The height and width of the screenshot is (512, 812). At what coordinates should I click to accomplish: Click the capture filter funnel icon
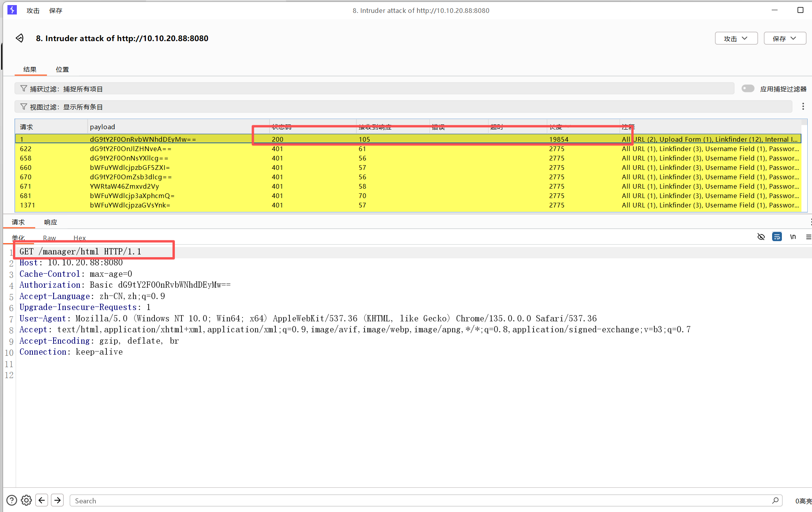[23, 89]
